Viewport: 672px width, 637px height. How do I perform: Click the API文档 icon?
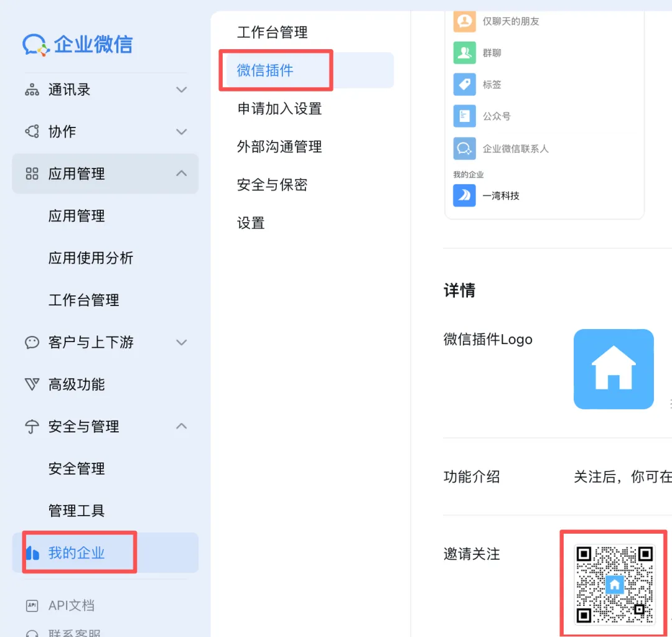32,606
